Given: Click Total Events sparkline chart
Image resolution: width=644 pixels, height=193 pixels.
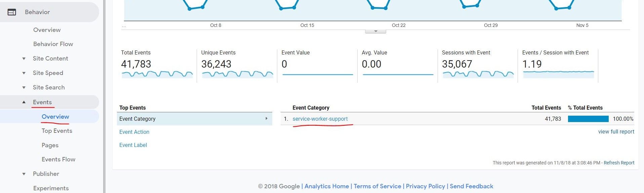Looking at the screenshot, I should pos(157,74).
